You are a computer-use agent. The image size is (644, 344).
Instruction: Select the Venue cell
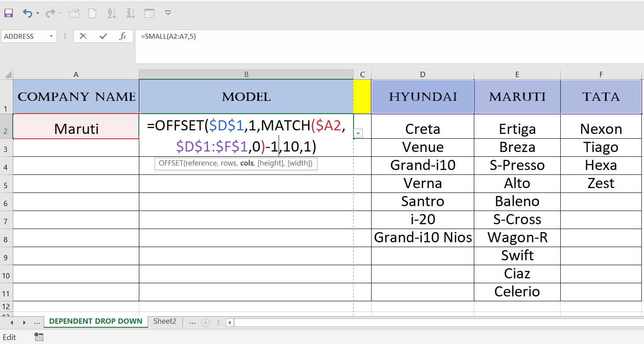[423, 147]
